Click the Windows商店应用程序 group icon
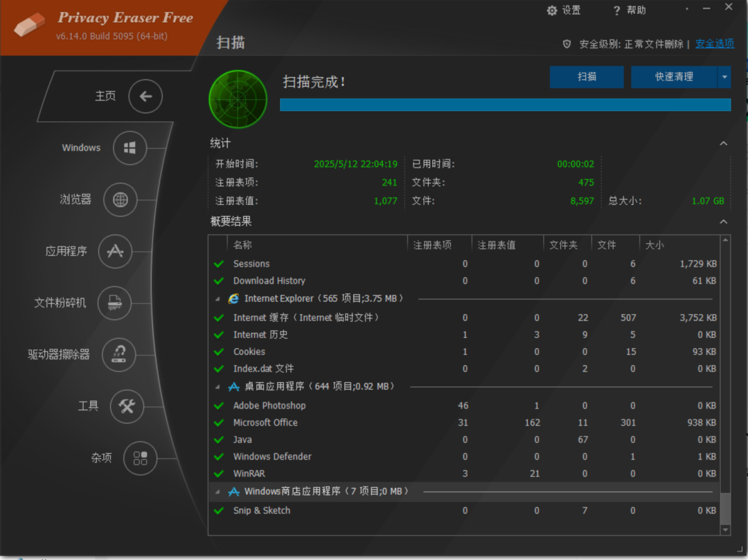 coord(234,491)
